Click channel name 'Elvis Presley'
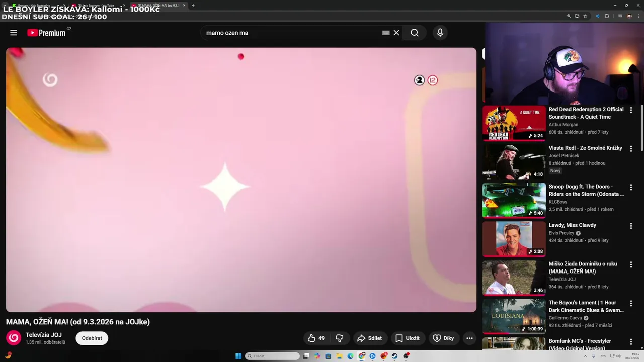The height and width of the screenshot is (362, 644). (561, 233)
